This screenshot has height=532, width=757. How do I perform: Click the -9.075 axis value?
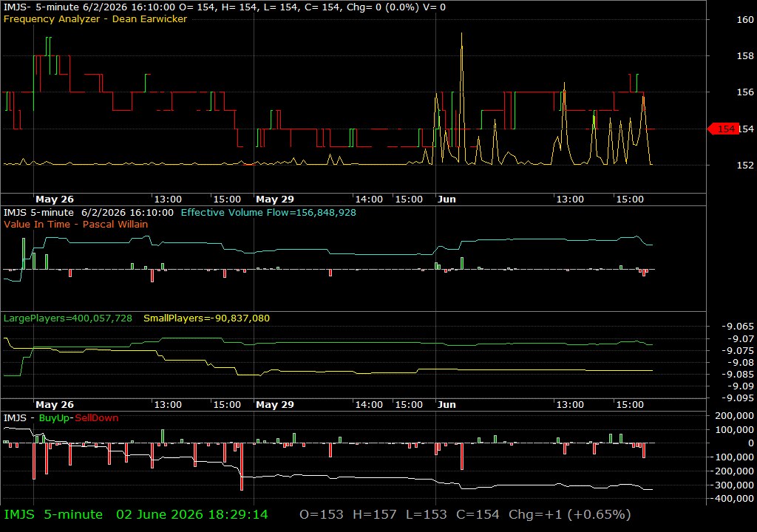[737, 350]
